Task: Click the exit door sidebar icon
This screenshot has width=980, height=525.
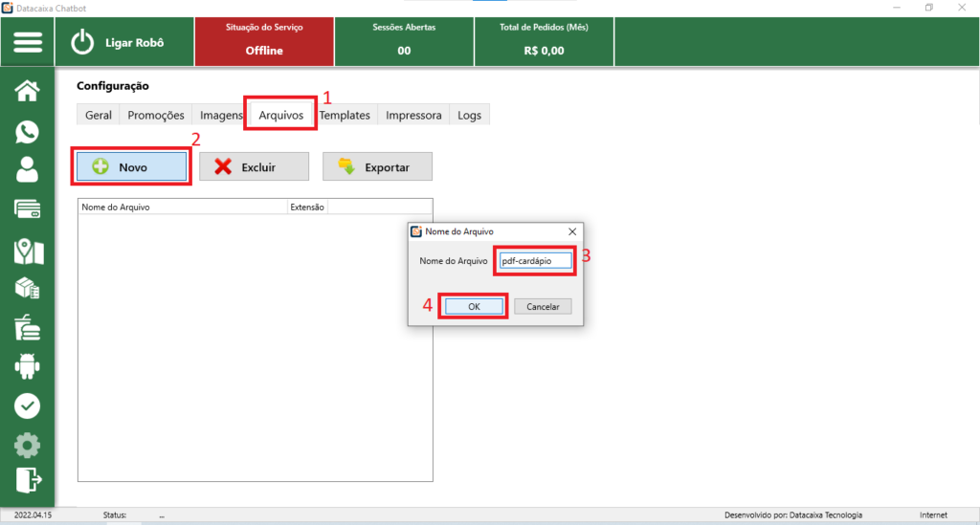Action: (x=28, y=479)
